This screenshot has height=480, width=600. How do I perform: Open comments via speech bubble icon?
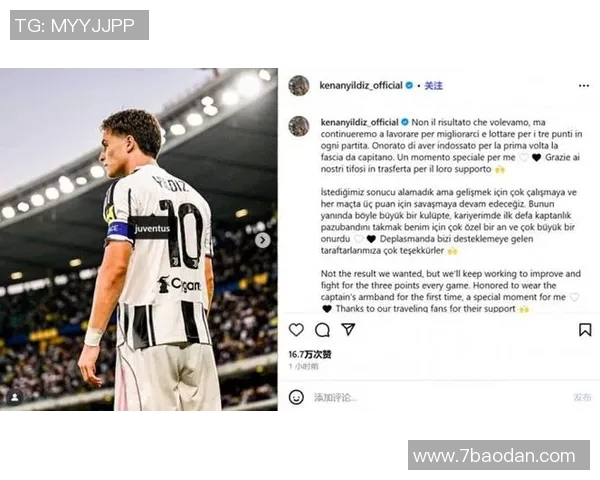point(322,330)
